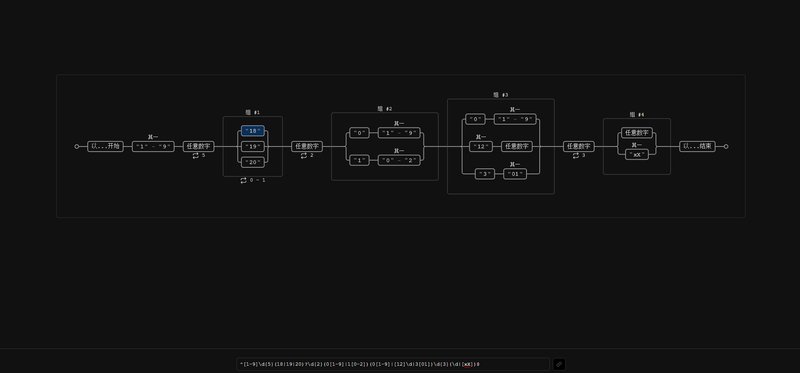Click into the regex expression input field

click(x=393, y=364)
